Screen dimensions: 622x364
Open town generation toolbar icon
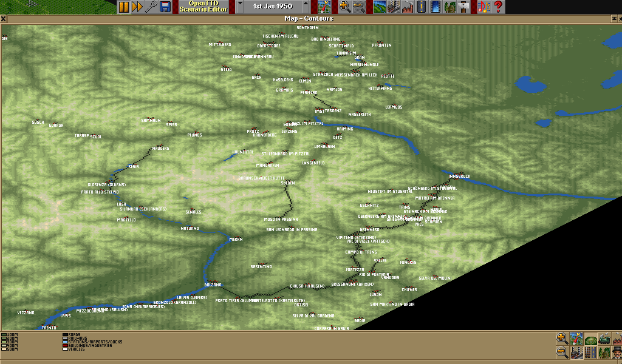click(393, 7)
